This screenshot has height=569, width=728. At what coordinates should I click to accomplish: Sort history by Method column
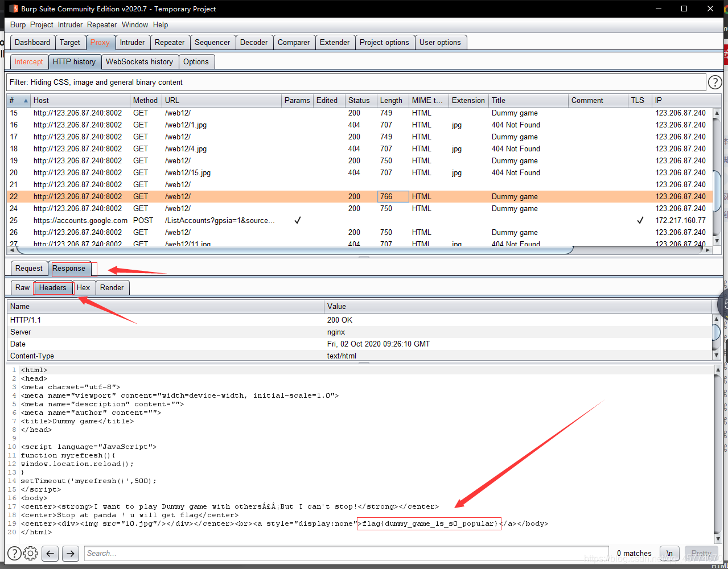(146, 100)
